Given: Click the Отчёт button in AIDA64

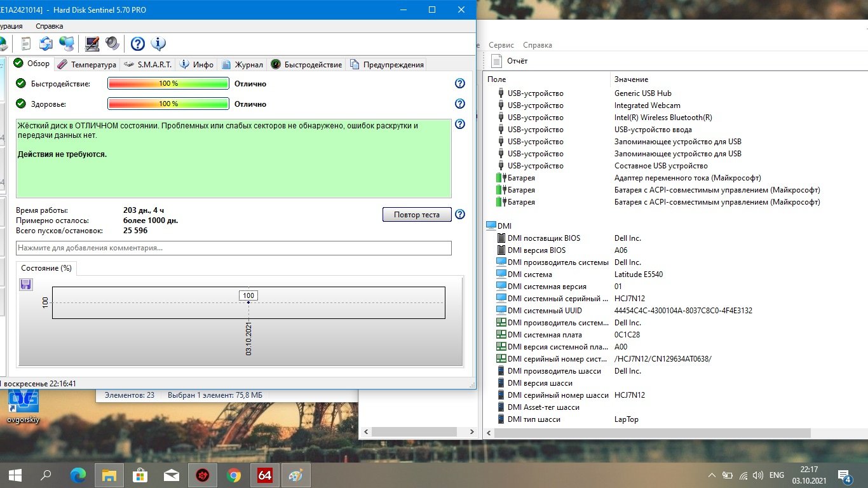Looking at the screenshot, I should click(510, 61).
